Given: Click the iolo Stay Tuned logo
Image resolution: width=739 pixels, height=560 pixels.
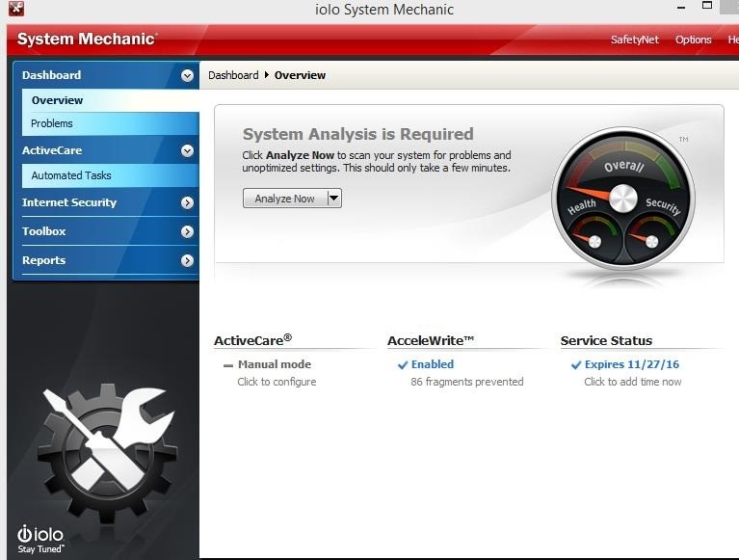Looking at the screenshot, I should click(x=40, y=539).
